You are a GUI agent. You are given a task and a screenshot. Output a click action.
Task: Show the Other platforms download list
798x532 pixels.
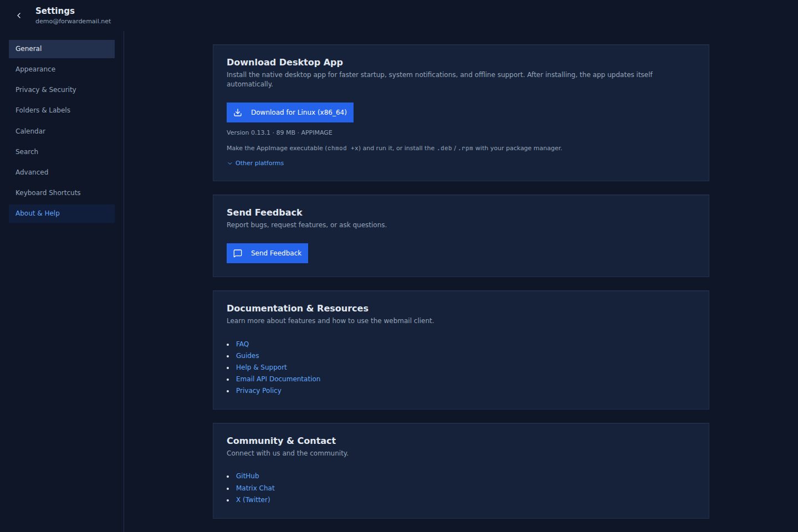255,163
